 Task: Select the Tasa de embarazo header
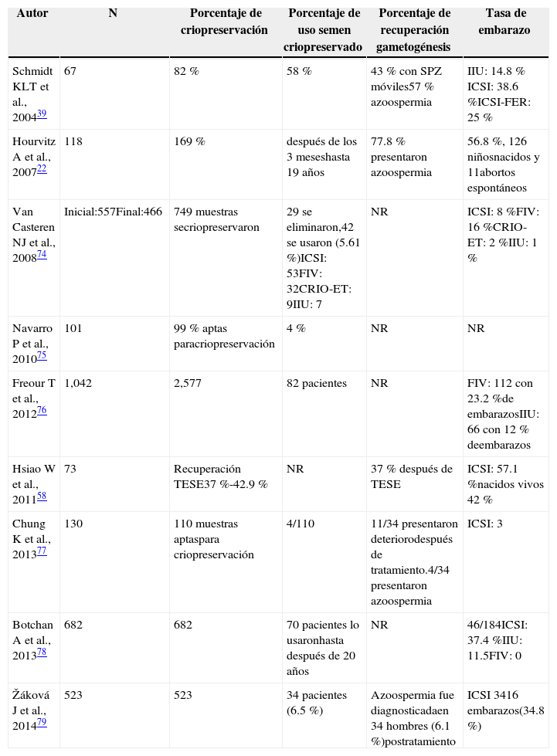pos(508,22)
